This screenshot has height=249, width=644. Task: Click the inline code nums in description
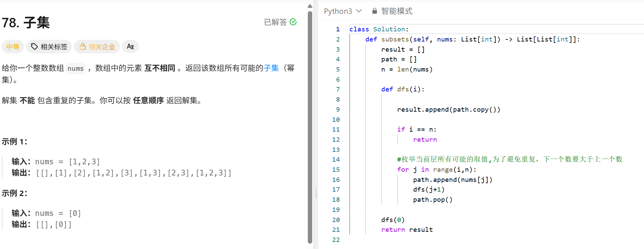click(x=76, y=68)
